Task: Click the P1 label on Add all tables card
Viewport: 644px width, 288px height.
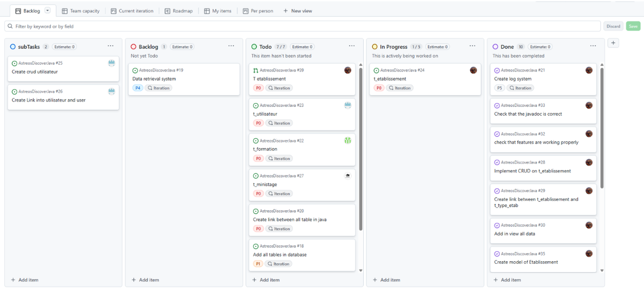Action: point(258,264)
